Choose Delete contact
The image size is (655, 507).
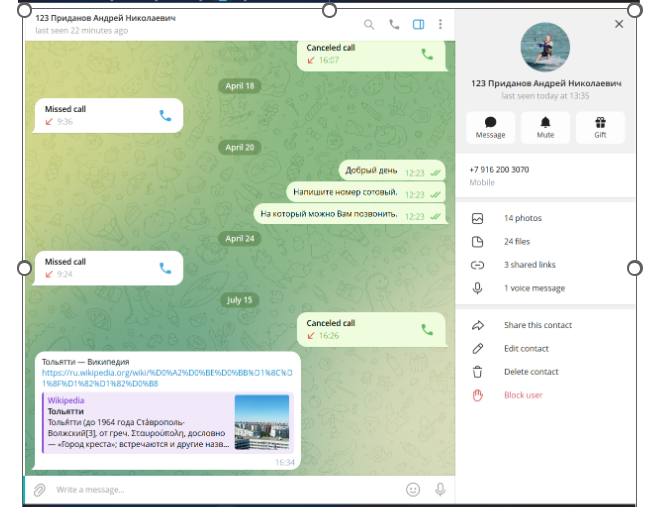click(531, 372)
